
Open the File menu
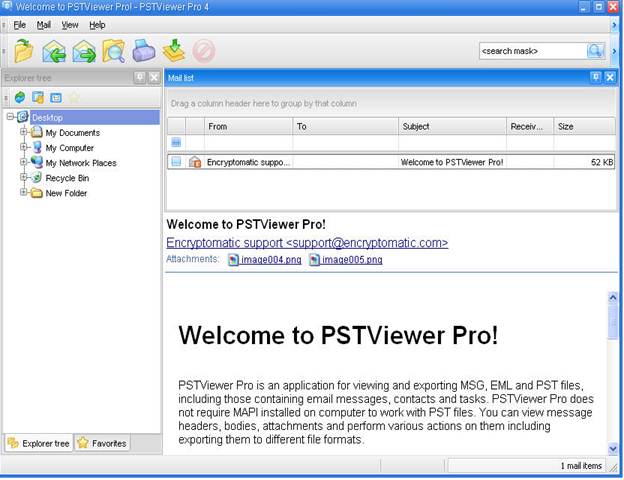pyautogui.click(x=20, y=25)
